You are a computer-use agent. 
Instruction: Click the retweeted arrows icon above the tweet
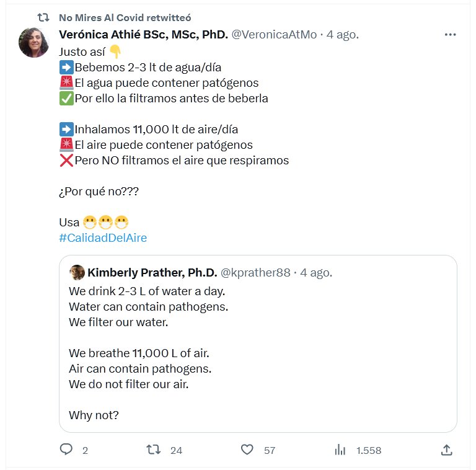[43, 17]
